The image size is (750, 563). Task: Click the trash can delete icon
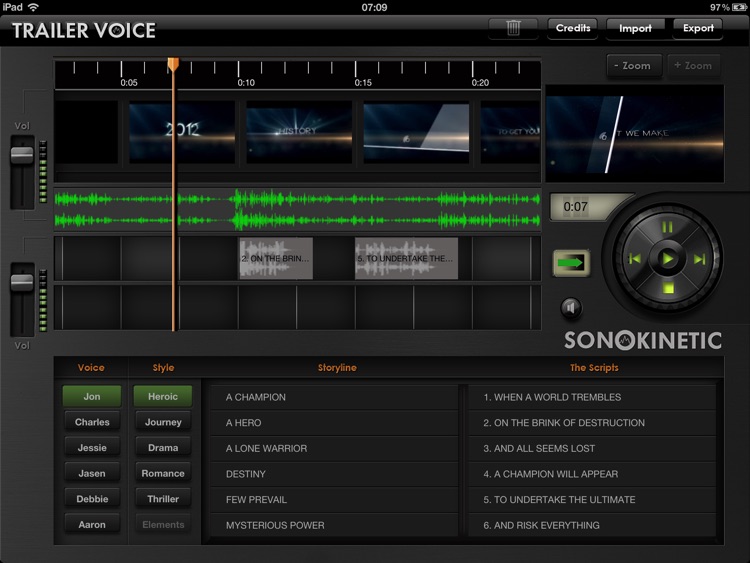click(x=513, y=29)
